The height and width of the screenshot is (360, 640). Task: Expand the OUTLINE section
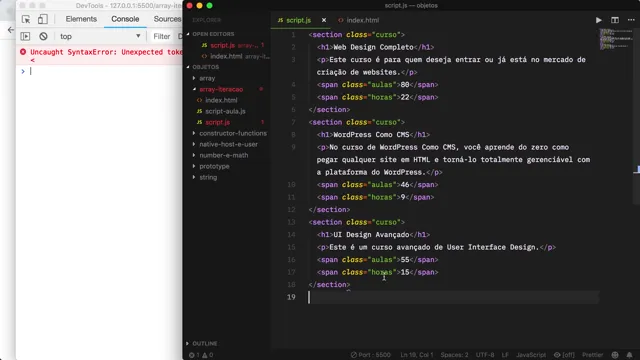point(204,344)
